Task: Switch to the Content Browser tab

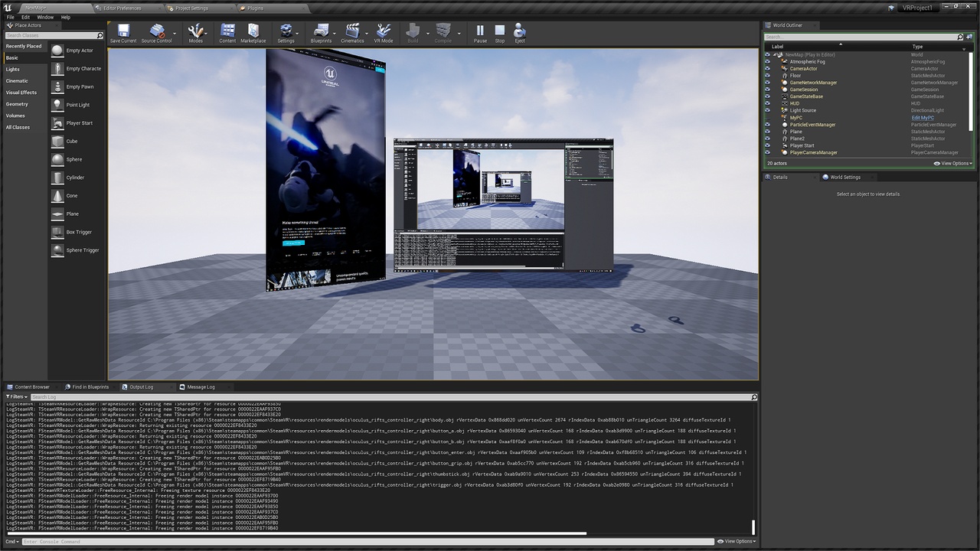Action: point(31,387)
